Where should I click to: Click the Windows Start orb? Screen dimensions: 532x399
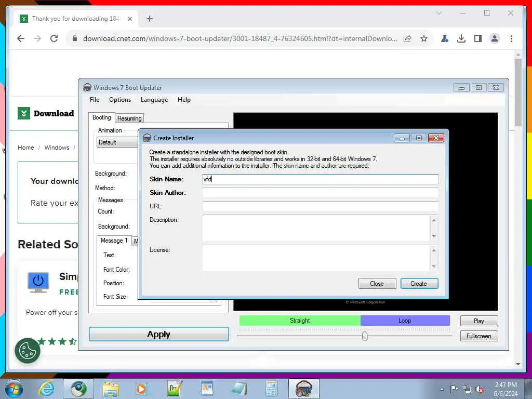coord(14,389)
